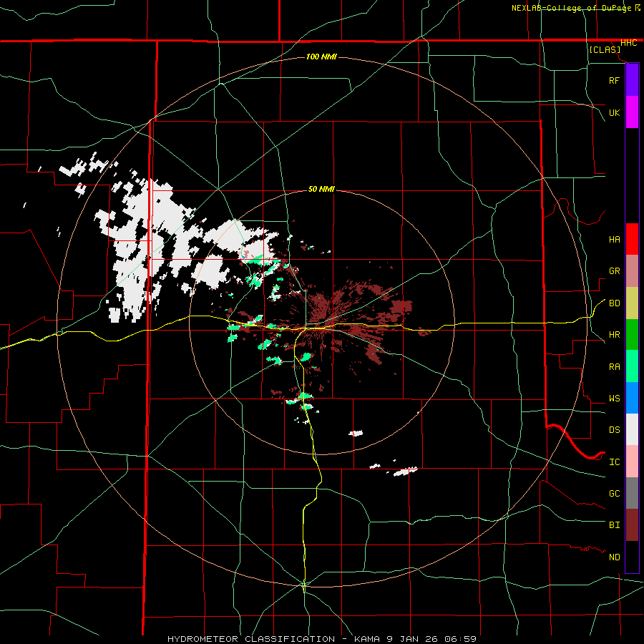Click the BI brown legend swatch
This screenshot has height=644, width=644.
632,525
